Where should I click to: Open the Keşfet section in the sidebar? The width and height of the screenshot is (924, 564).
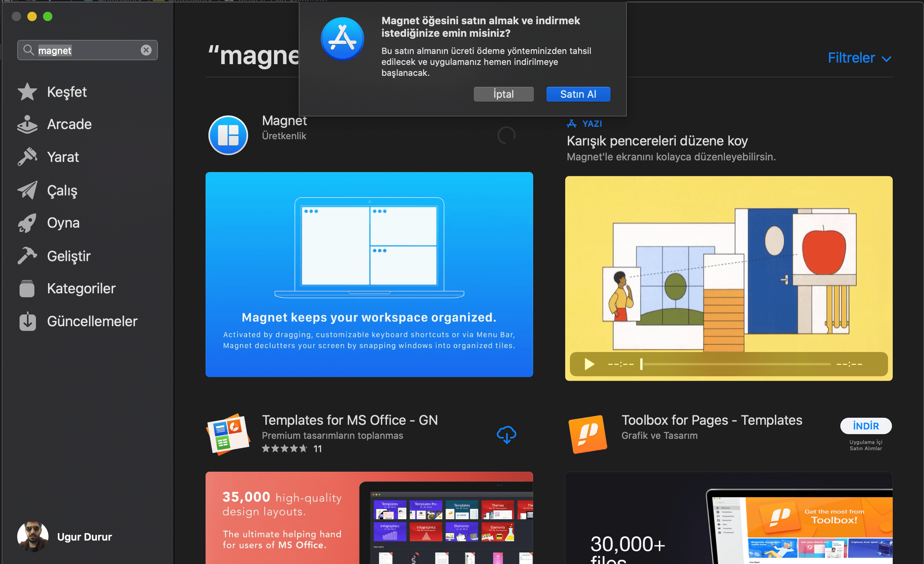tap(66, 92)
